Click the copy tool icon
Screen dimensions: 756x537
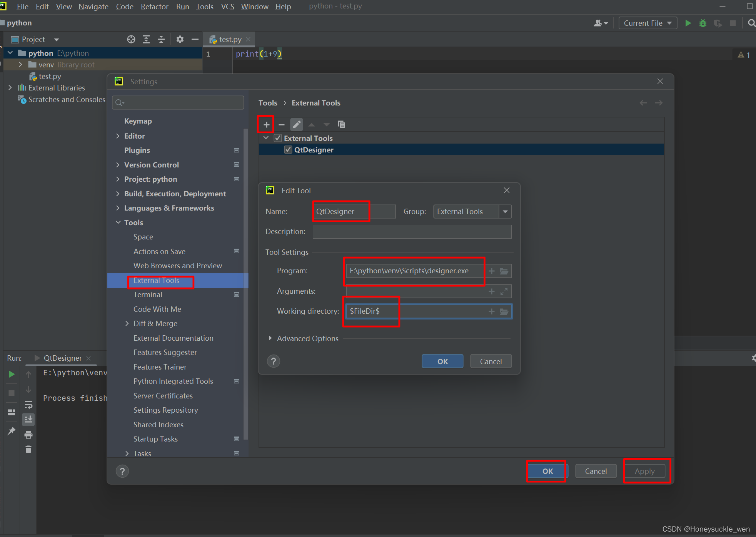tap(341, 124)
